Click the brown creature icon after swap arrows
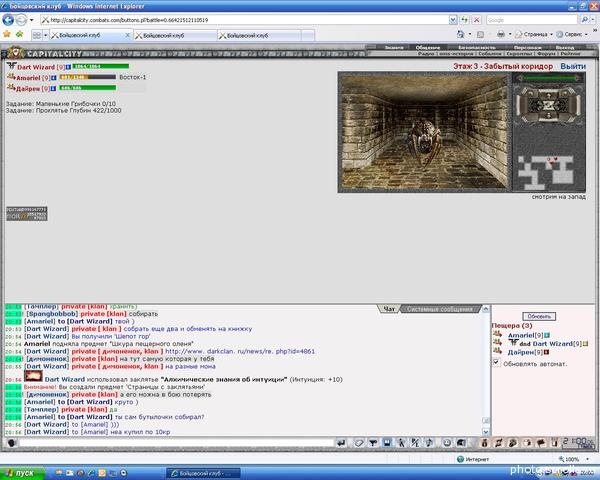The image size is (600, 480). tap(513, 443)
